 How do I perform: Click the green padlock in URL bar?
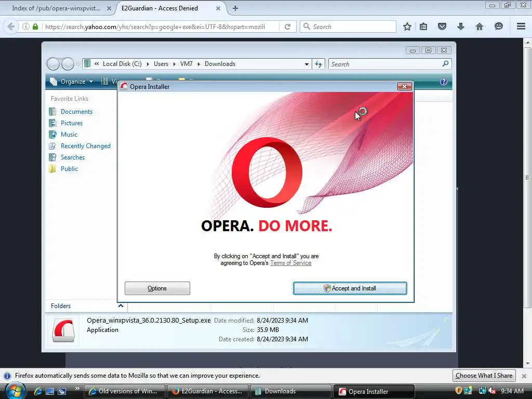coord(35,26)
